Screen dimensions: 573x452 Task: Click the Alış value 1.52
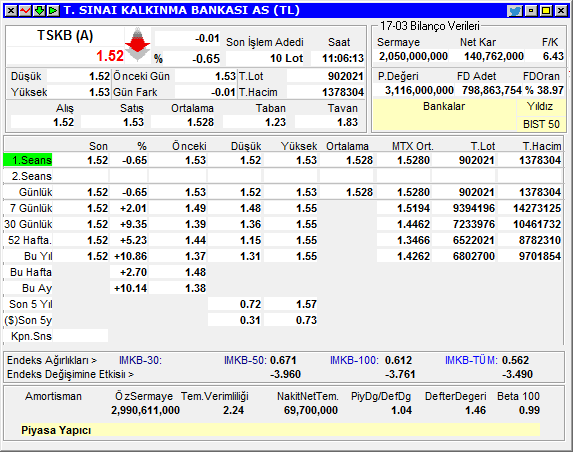click(64, 122)
